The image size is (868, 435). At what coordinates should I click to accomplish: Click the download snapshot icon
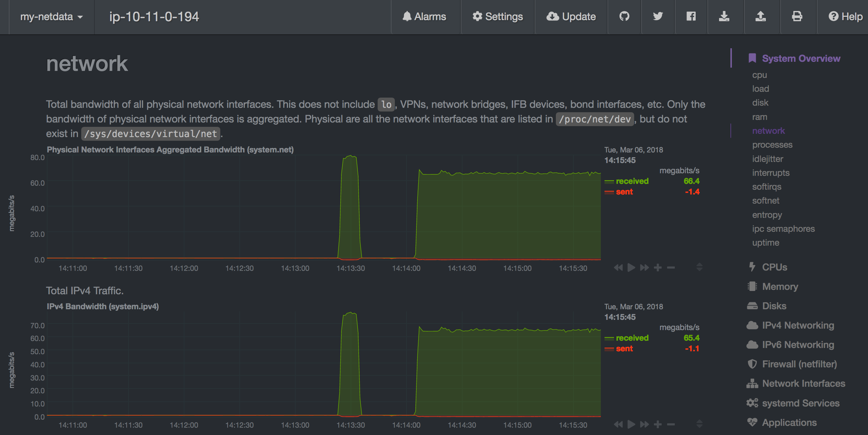point(724,16)
